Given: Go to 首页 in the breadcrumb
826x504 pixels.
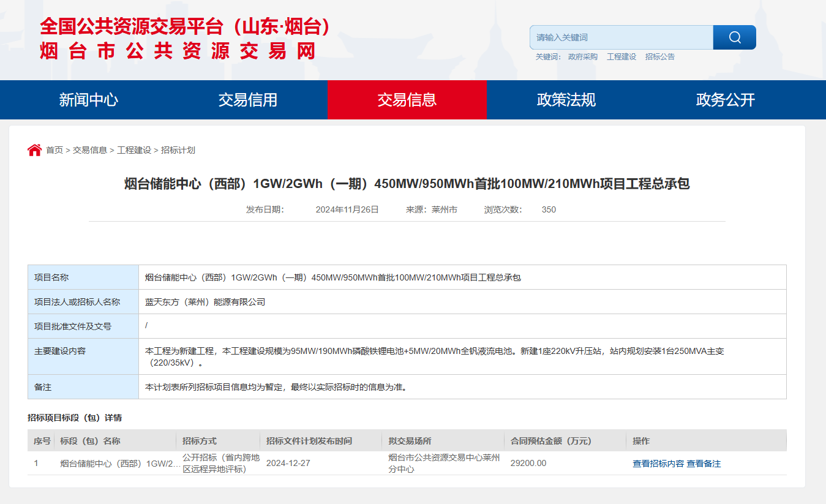Looking at the screenshot, I should point(54,150).
